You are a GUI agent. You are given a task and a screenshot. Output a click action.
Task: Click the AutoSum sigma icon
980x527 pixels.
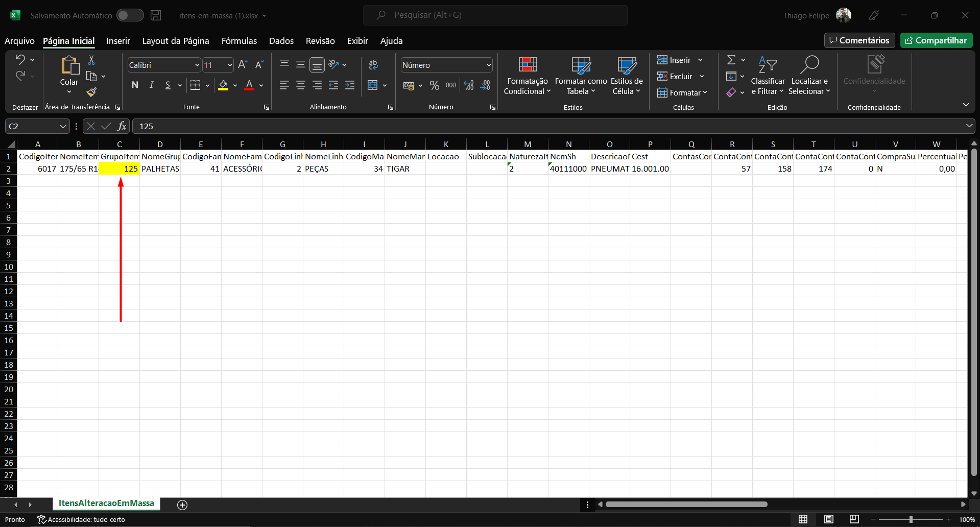(x=731, y=60)
